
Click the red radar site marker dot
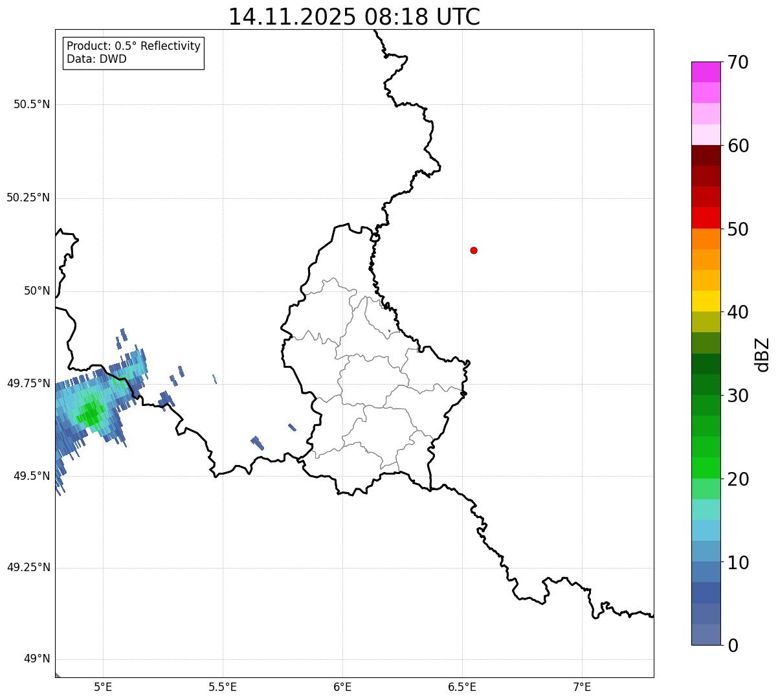coord(474,250)
